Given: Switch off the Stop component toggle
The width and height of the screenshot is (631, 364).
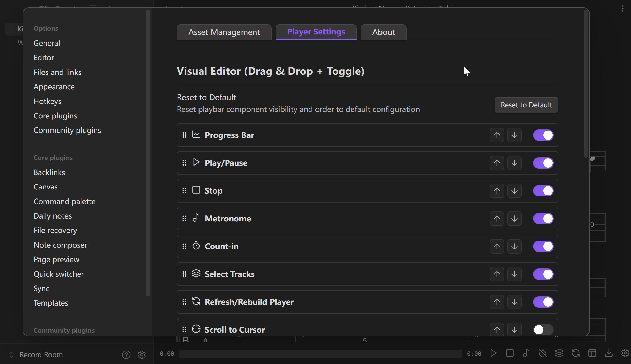Looking at the screenshot, I should click(x=543, y=191).
